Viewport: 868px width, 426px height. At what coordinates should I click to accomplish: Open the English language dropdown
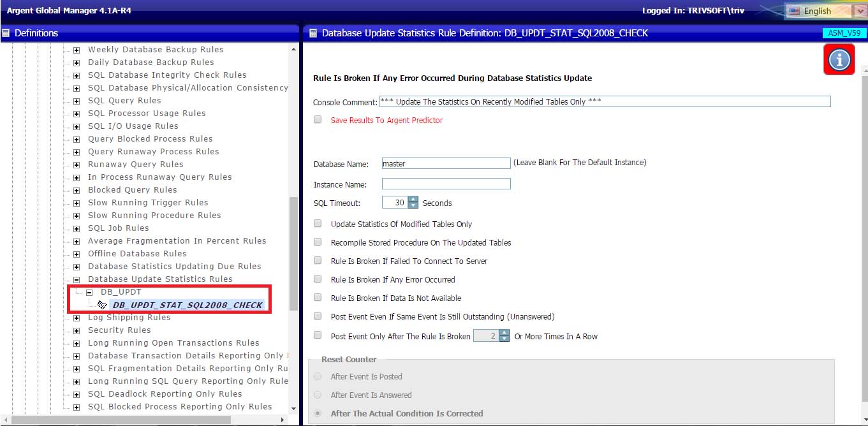coord(858,11)
